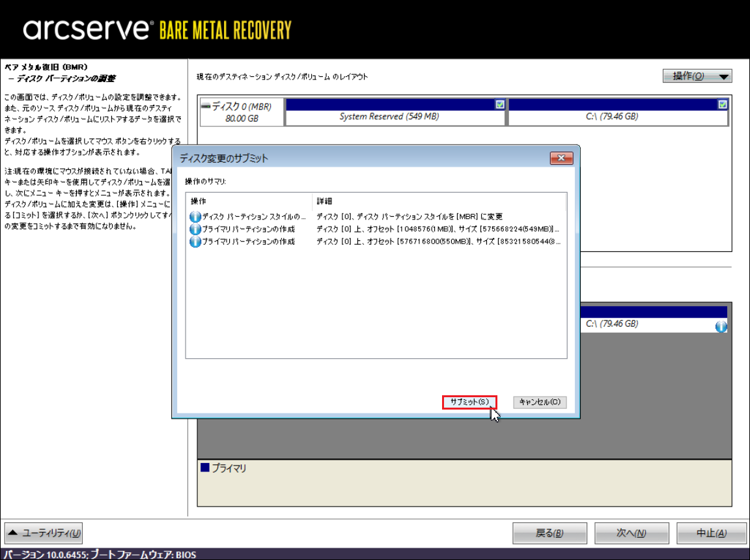
Task: Toggle the C:\ (79.46 GB) volume checkbox
Action: [x=723, y=104]
